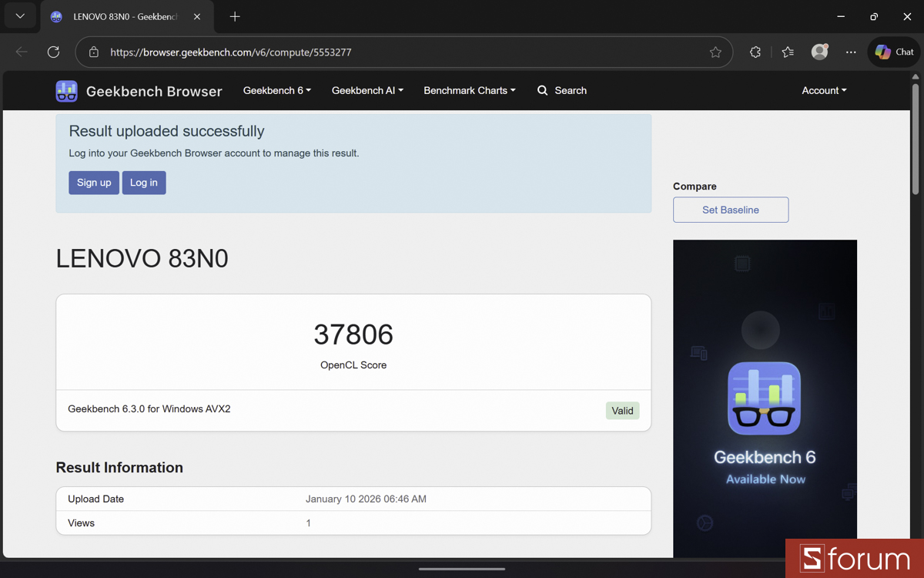Expand the Geekbench AI dropdown

(367, 91)
